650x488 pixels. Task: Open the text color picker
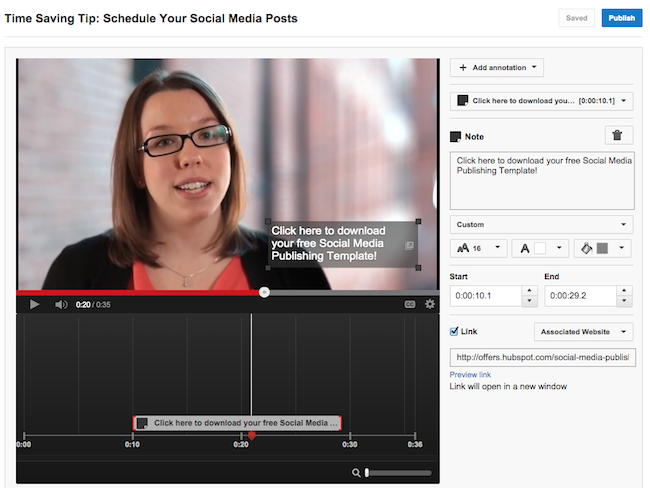click(x=539, y=248)
